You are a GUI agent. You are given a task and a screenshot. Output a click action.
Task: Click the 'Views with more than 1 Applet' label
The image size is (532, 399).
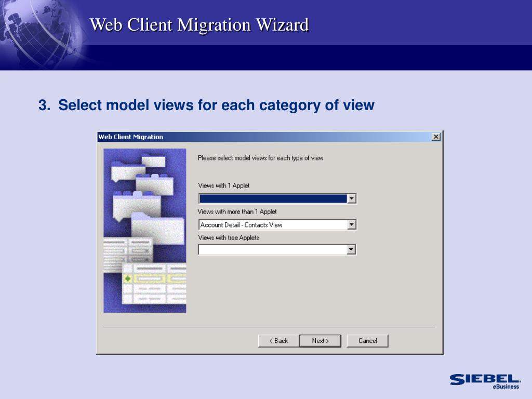pyautogui.click(x=237, y=212)
